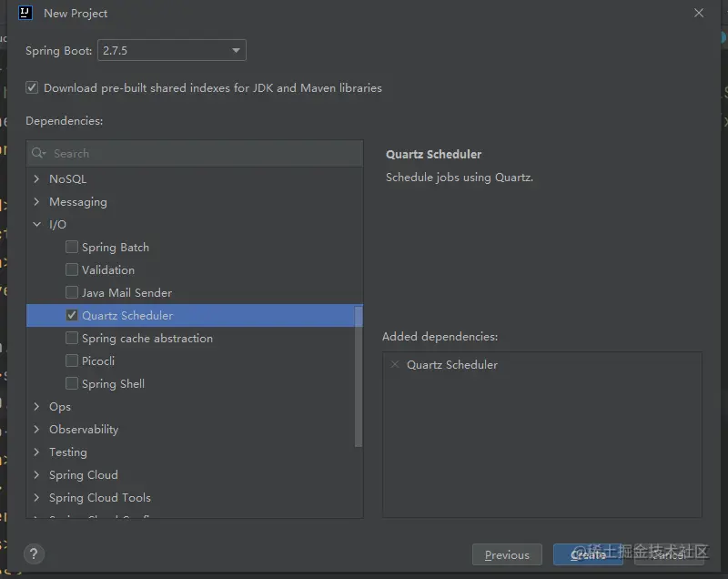Check the Spring Shell dependency

(72, 383)
